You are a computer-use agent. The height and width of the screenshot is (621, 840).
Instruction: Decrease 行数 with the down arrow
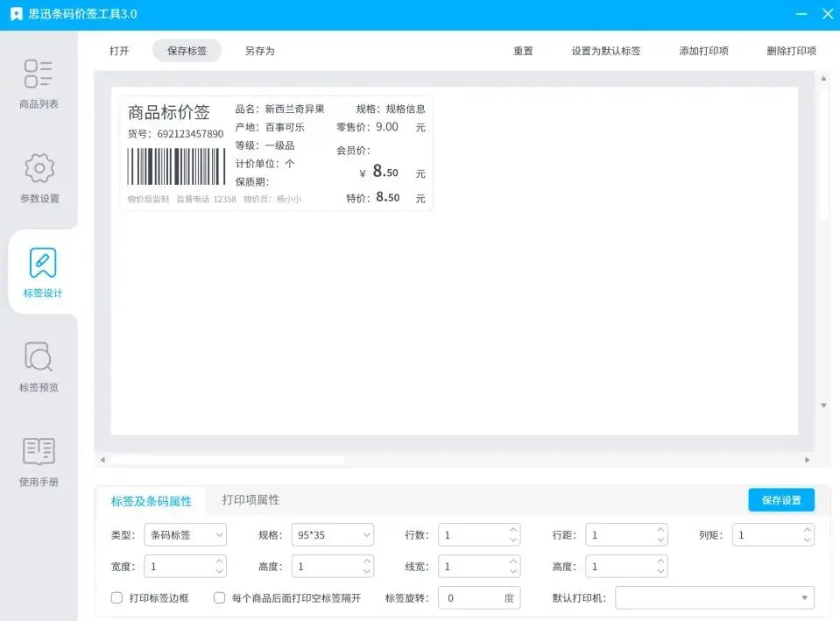(x=513, y=540)
